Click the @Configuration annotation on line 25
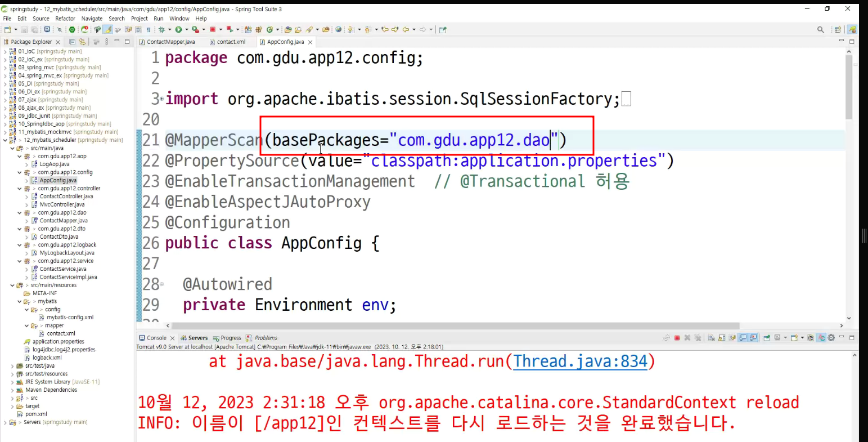Screen dimensions: 868x442 pyautogui.click(x=228, y=222)
